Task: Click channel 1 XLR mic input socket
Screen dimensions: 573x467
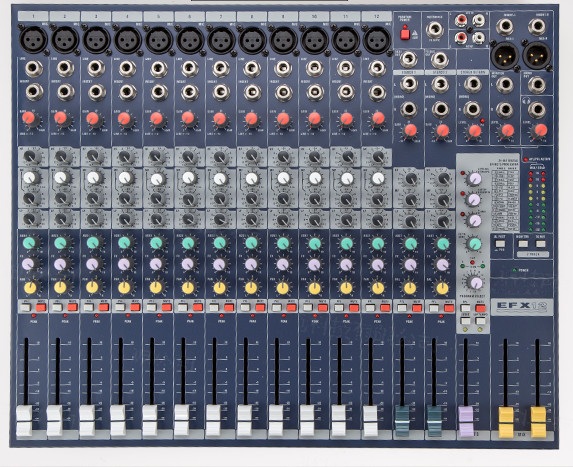Action: point(33,40)
